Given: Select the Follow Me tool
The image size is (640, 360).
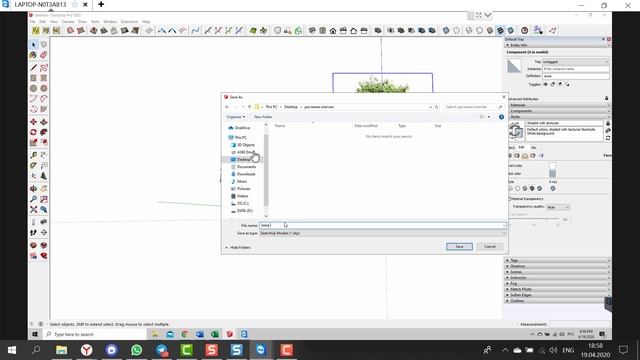Looking at the screenshot, I should 44,132.
